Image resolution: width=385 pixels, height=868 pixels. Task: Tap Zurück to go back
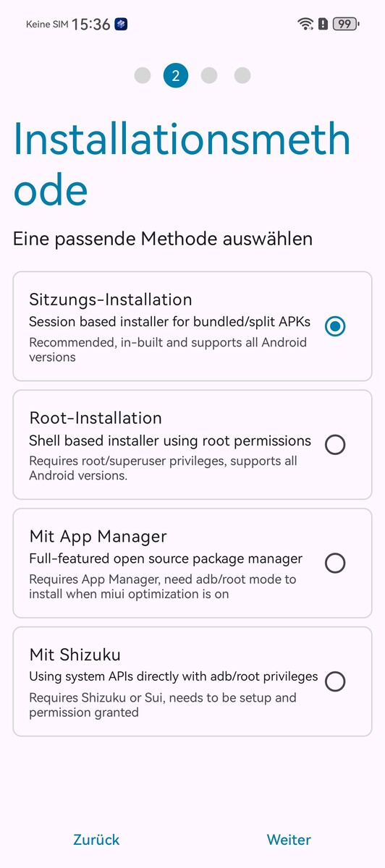(96, 840)
